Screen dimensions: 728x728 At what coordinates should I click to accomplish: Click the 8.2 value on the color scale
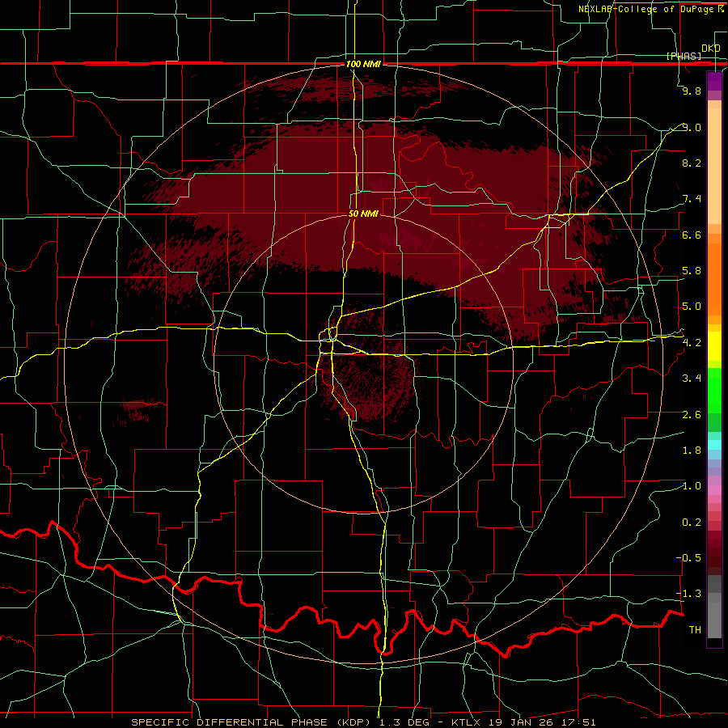(x=692, y=163)
